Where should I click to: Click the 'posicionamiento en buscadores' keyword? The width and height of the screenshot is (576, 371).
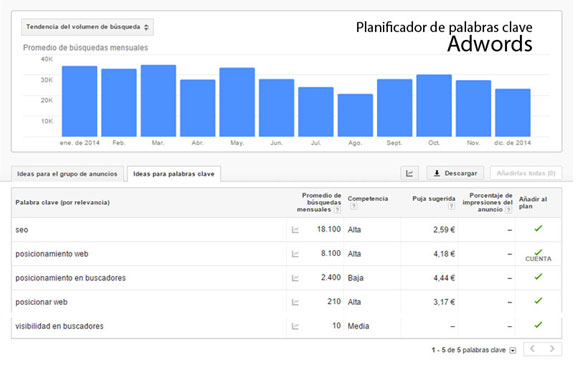click(x=71, y=278)
